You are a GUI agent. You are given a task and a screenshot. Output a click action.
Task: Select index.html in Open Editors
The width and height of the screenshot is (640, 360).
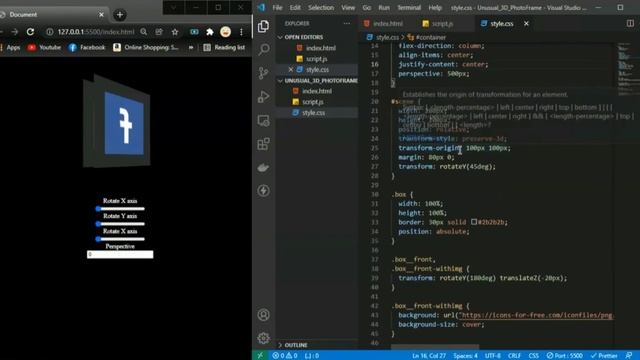[x=321, y=48]
